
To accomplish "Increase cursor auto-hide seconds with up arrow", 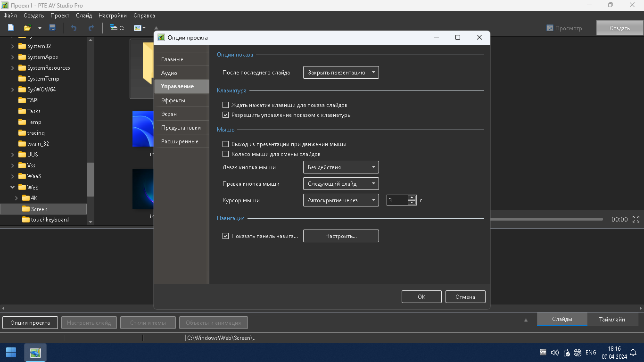I will click(x=412, y=197).
